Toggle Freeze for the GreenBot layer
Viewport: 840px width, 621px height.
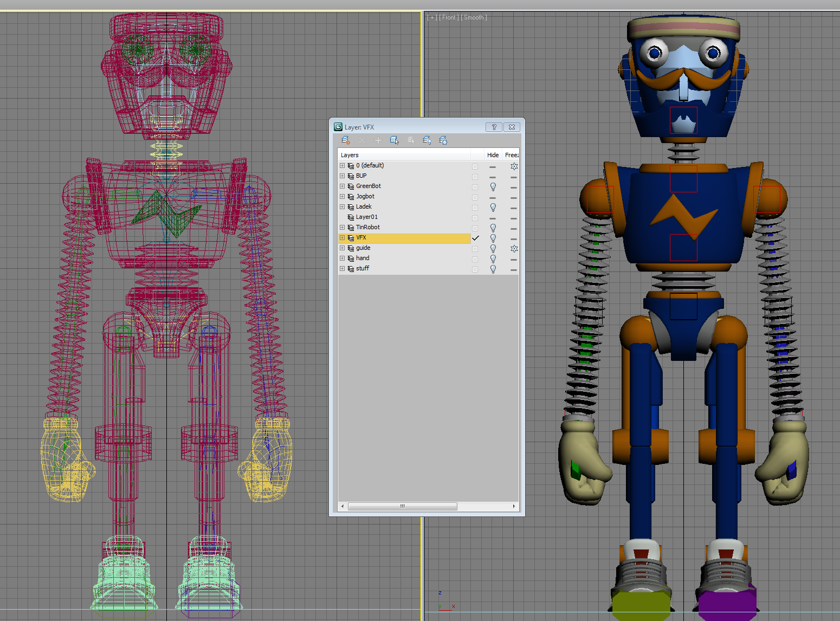pyautogui.click(x=514, y=187)
